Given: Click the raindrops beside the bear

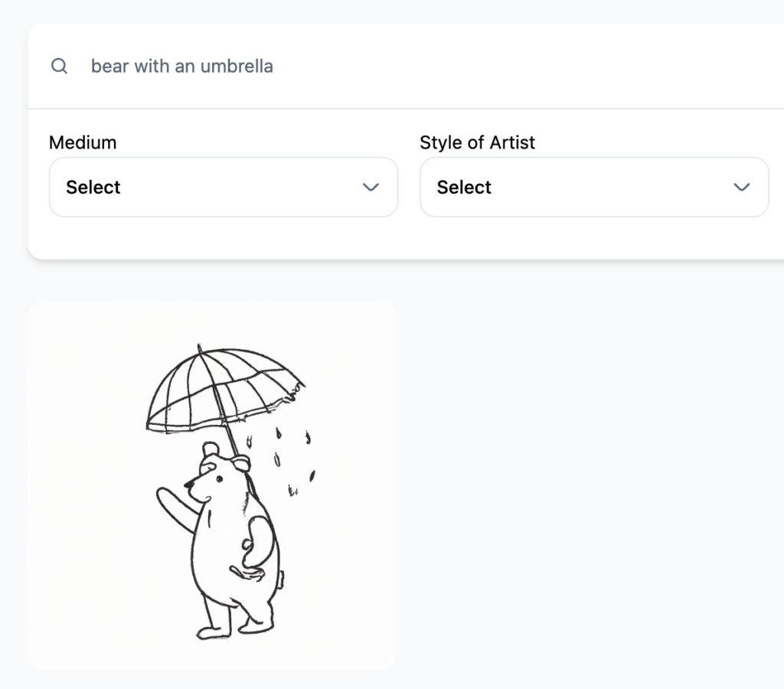Looking at the screenshot, I should [x=291, y=459].
